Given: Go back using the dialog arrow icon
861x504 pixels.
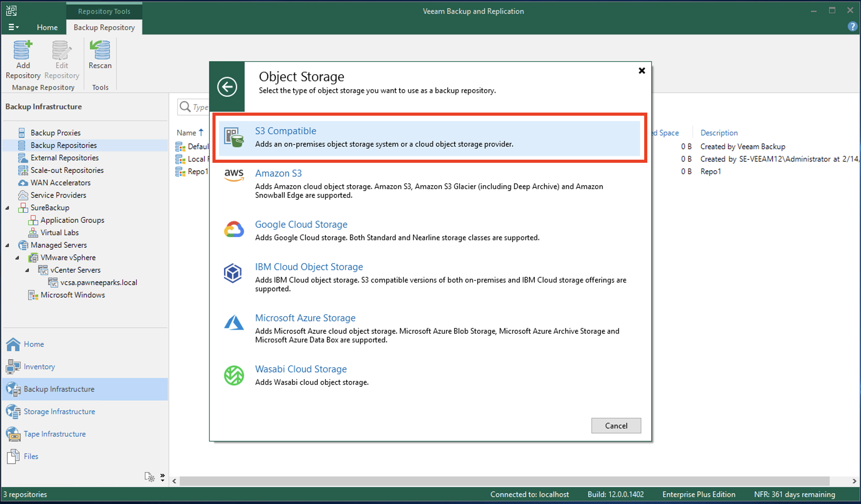Looking at the screenshot, I should (227, 87).
